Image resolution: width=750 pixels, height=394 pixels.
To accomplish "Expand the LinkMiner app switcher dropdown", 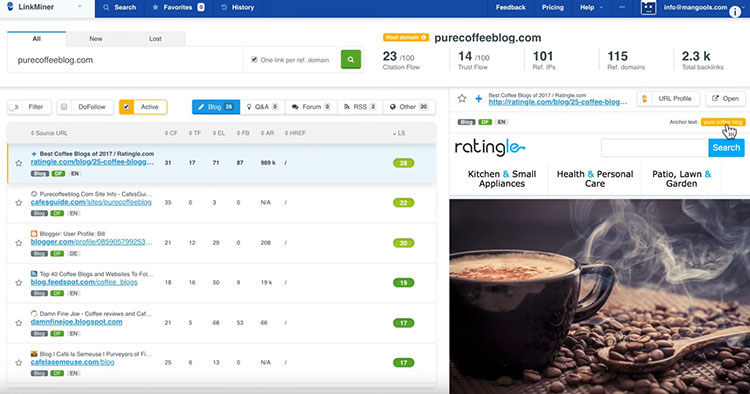I will 79,7.
